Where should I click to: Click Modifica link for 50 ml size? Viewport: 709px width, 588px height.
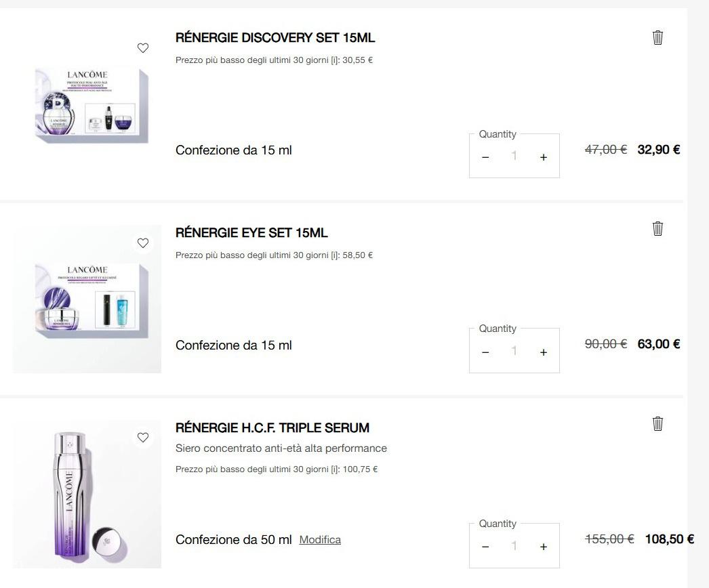(x=320, y=540)
